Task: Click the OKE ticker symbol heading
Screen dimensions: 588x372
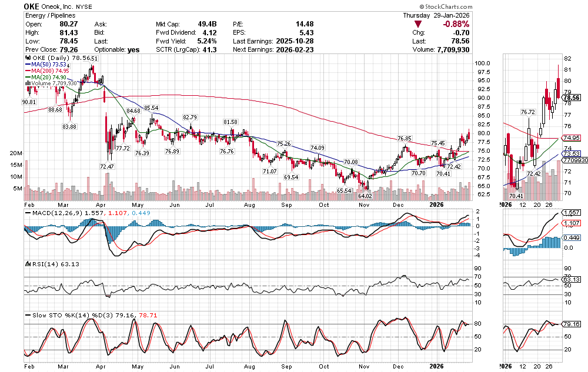Action: click(x=32, y=6)
